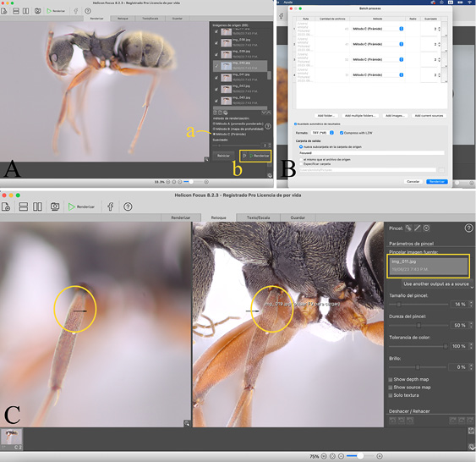Switch to Retoque tab in panel C
The height and width of the screenshot is (462, 476).
point(219,217)
